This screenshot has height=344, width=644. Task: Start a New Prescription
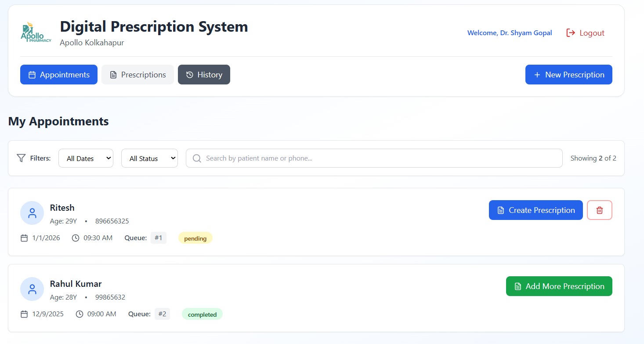(568, 75)
